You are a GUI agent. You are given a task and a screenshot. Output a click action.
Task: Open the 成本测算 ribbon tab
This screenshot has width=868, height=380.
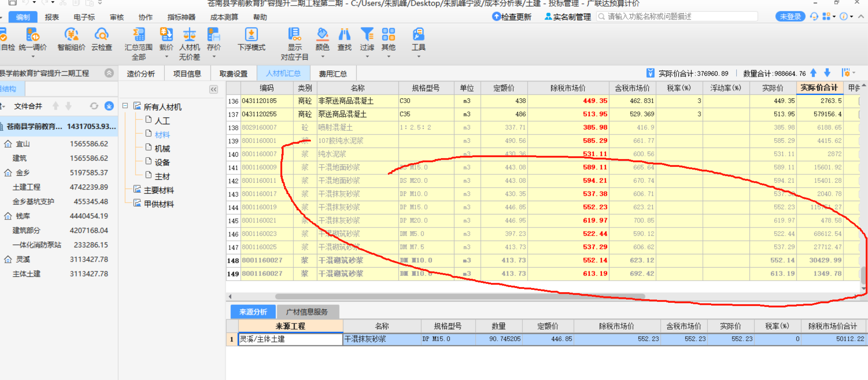pos(224,17)
